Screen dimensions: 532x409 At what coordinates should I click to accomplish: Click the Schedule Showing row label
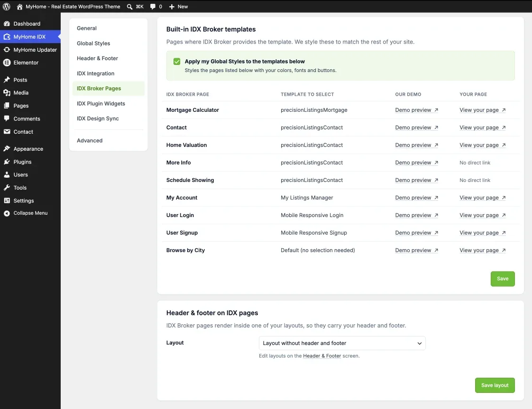[x=190, y=180]
